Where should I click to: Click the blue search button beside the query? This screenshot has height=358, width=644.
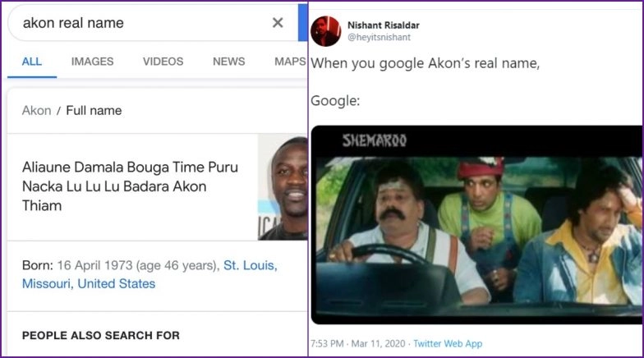coord(302,23)
